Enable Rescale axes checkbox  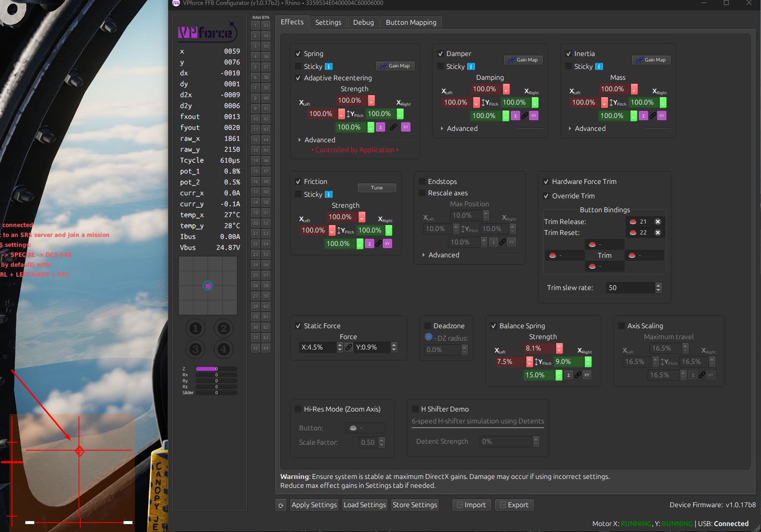click(422, 193)
